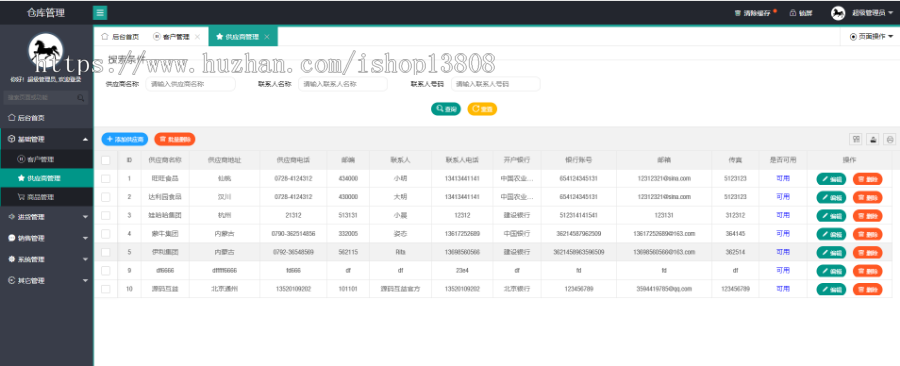Select the 供应商管理 tab
The image size is (900, 366).
pos(243,37)
